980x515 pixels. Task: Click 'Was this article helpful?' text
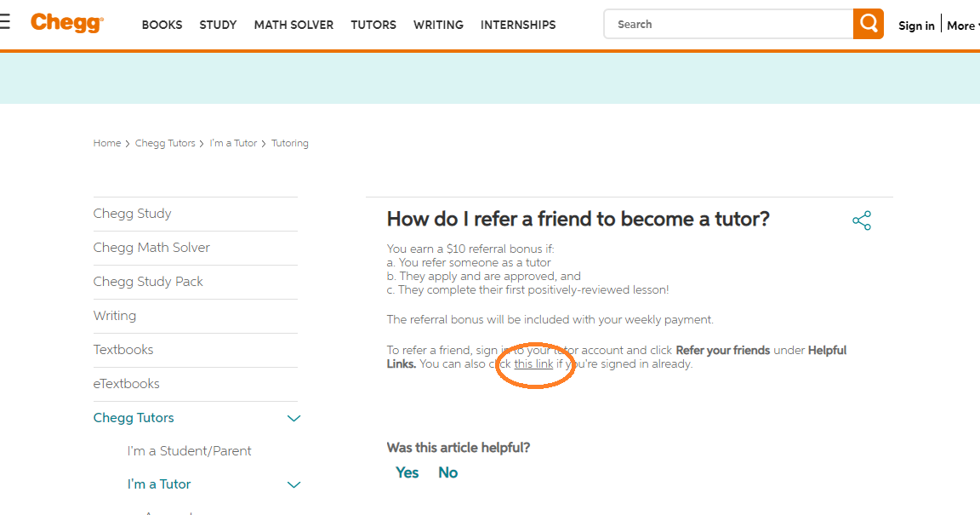[459, 448]
